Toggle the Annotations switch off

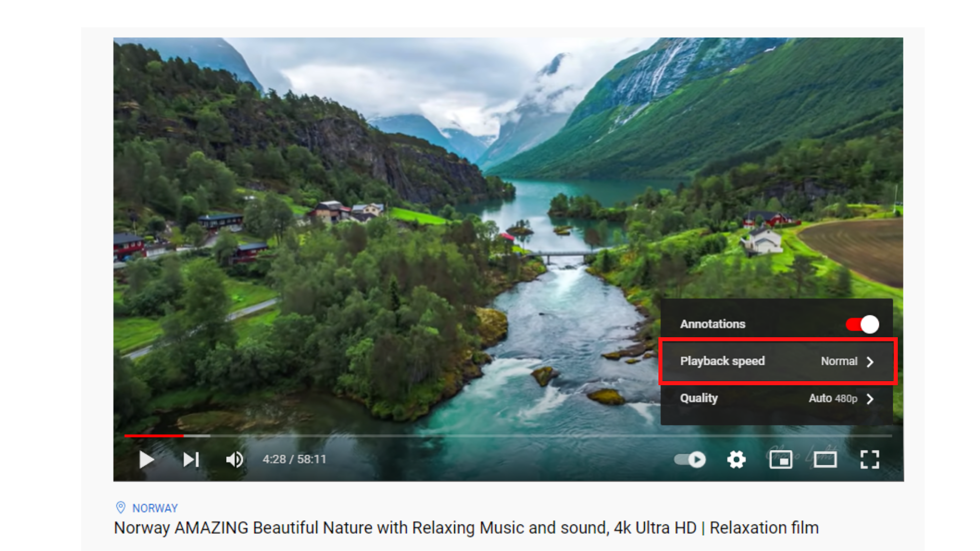coord(862,324)
